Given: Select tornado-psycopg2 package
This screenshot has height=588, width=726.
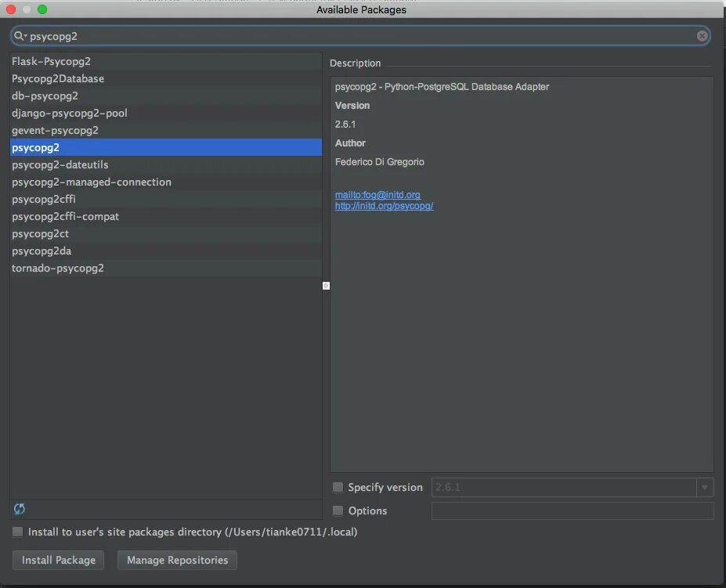Looking at the screenshot, I should click(166, 268).
